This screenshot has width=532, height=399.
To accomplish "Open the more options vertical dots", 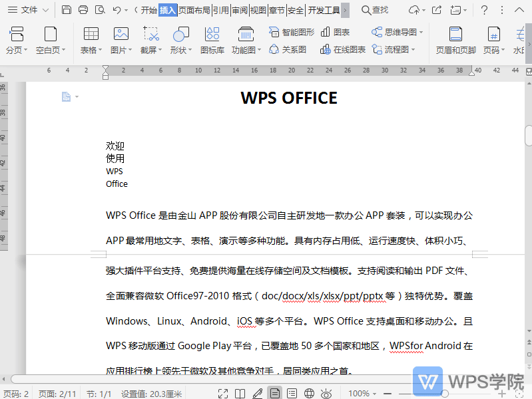I will 502,10.
